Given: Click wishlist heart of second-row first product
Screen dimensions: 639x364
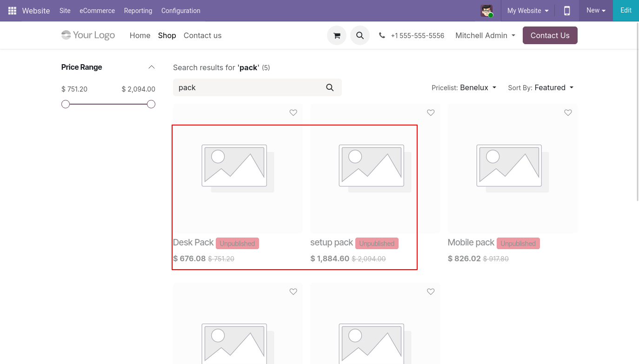Looking at the screenshot, I should coord(293,291).
